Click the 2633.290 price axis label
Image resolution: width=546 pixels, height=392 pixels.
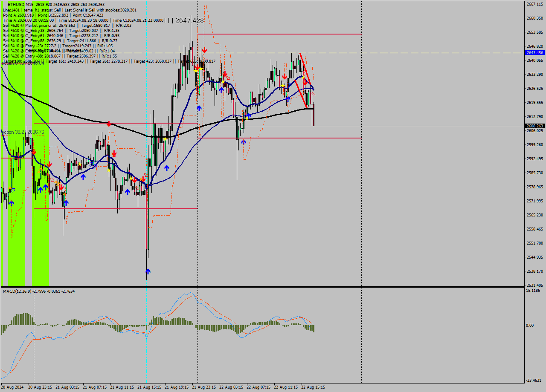tap(535, 75)
